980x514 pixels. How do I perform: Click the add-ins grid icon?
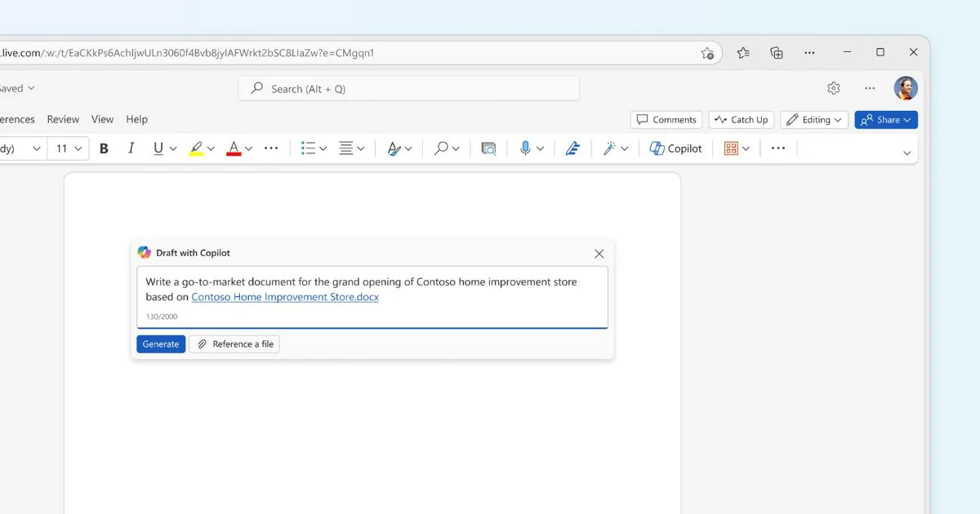[731, 148]
